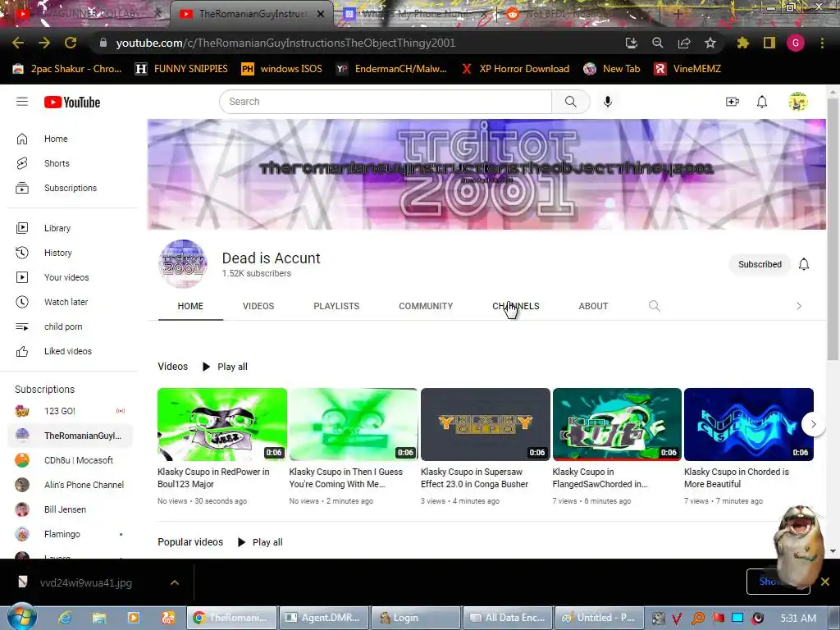The height and width of the screenshot is (630, 840).
Task: Play all Popular videos
Action: 260,542
